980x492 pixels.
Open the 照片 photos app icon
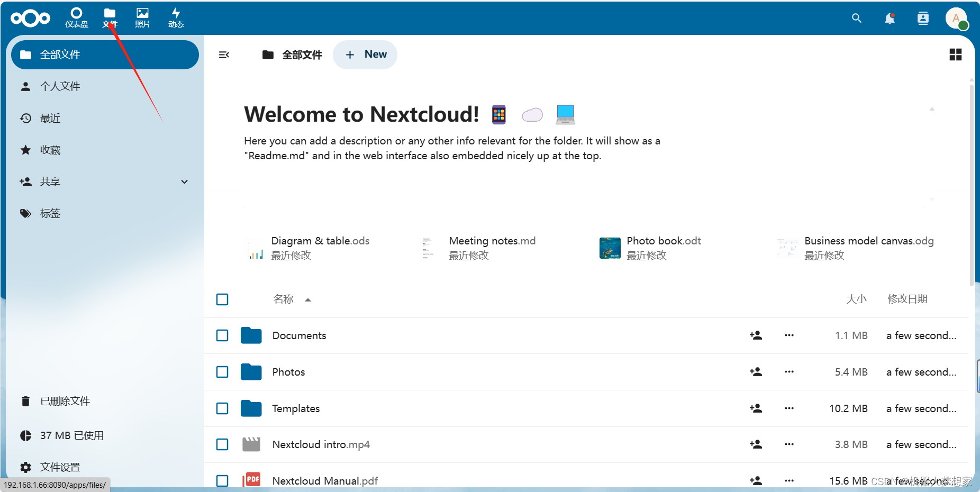142,17
